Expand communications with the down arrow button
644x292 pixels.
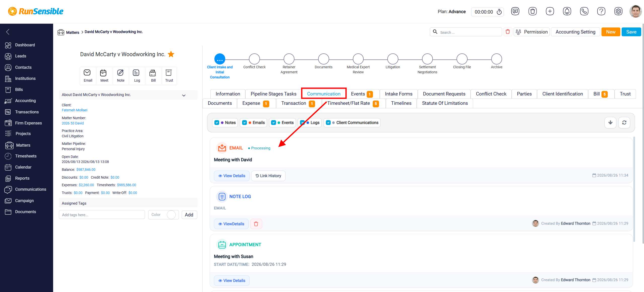coord(610,123)
